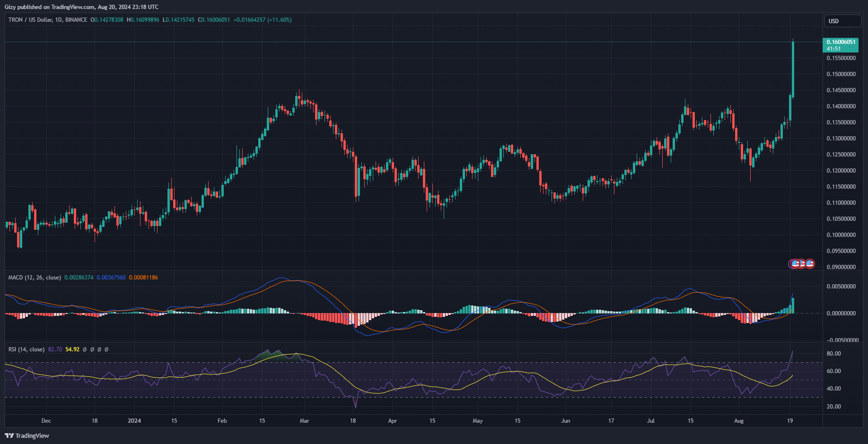Click the MACD (12, 26, close) indicator label
Screen dimensions: 868x444
click(x=35, y=278)
